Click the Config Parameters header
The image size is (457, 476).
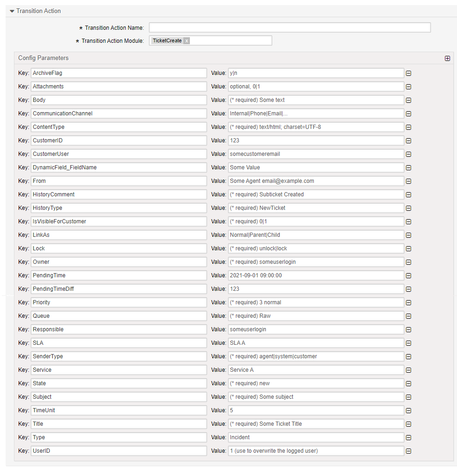pyautogui.click(x=43, y=58)
